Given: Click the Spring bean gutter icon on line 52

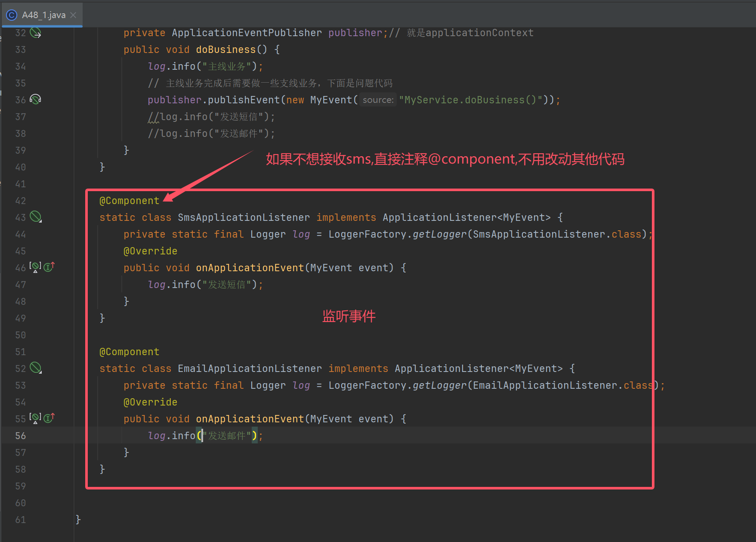Looking at the screenshot, I should pos(36,368).
